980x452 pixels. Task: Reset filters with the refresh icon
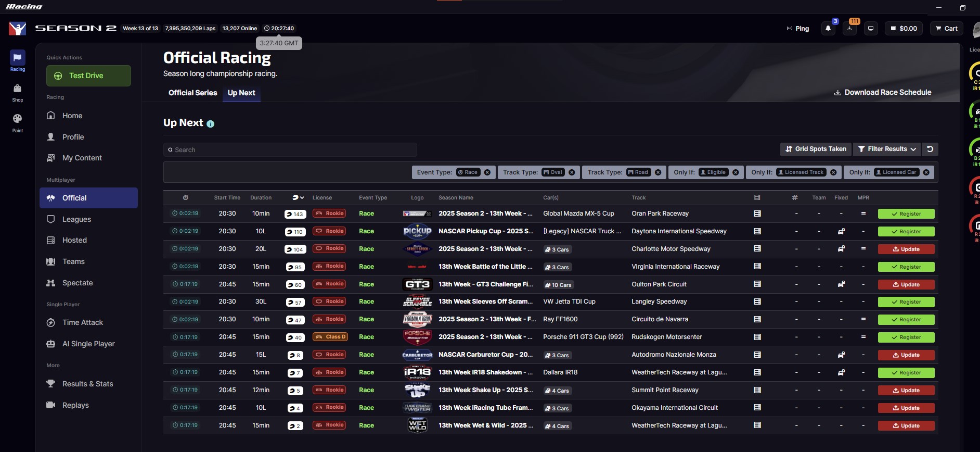pyautogui.click(x=930, y=149)
